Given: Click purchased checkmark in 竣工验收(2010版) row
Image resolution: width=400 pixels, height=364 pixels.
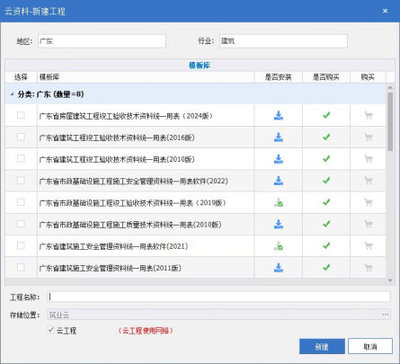Looking at the screenshot, I should click(326, 158).
